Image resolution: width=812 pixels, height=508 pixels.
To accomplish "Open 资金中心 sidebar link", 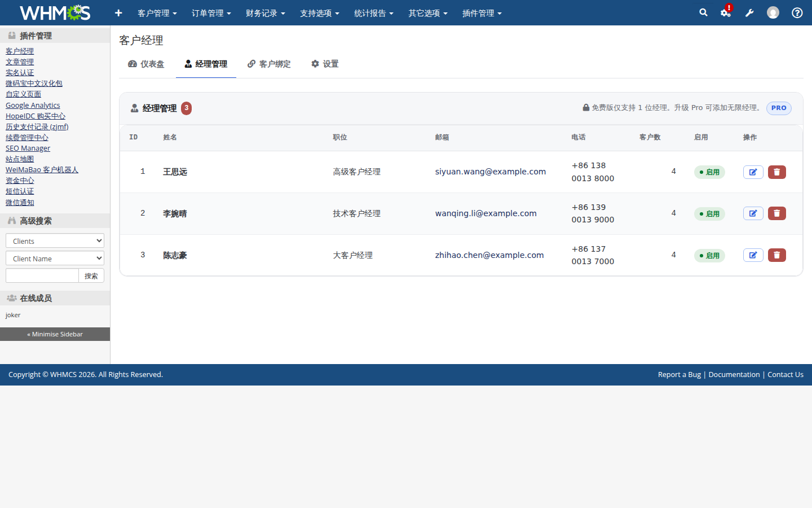I will click(x=20, y=181).
